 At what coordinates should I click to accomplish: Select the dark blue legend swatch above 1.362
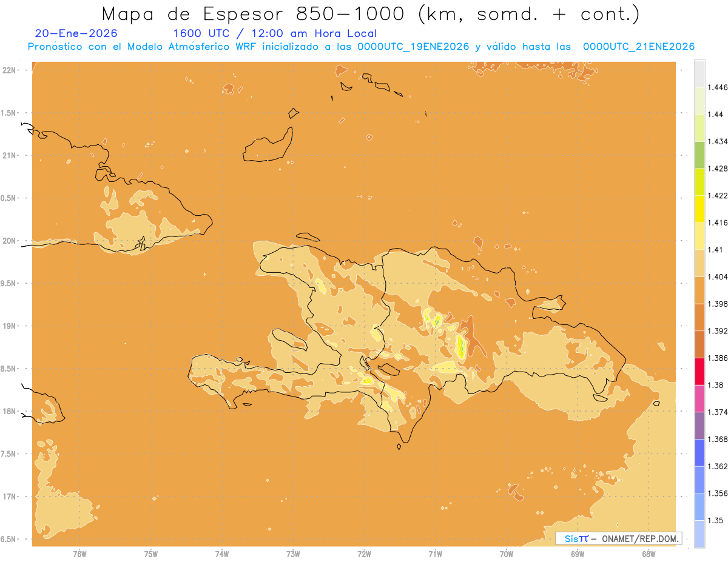coord(699,453)
